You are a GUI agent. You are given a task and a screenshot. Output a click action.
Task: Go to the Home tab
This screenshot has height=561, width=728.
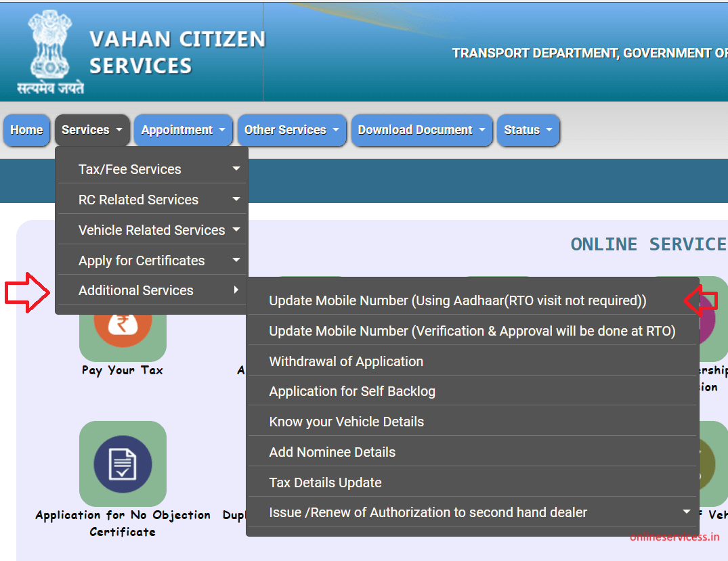click(26, 130)
